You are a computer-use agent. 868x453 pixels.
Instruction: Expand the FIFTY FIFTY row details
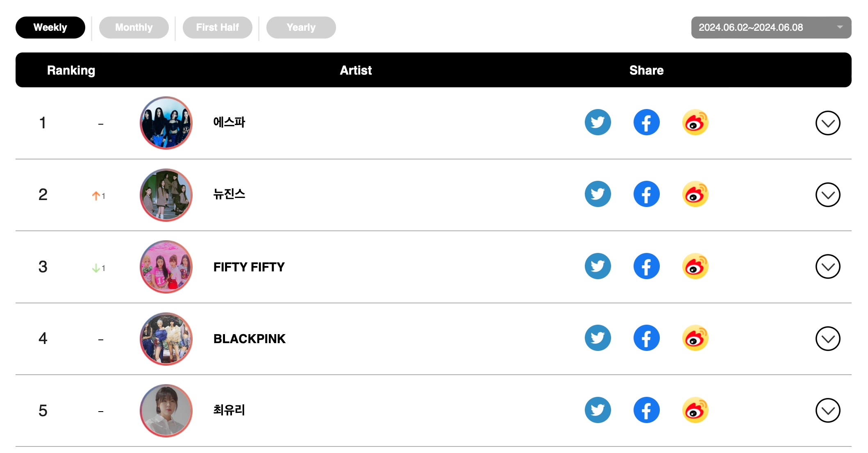tap(827, 266)
